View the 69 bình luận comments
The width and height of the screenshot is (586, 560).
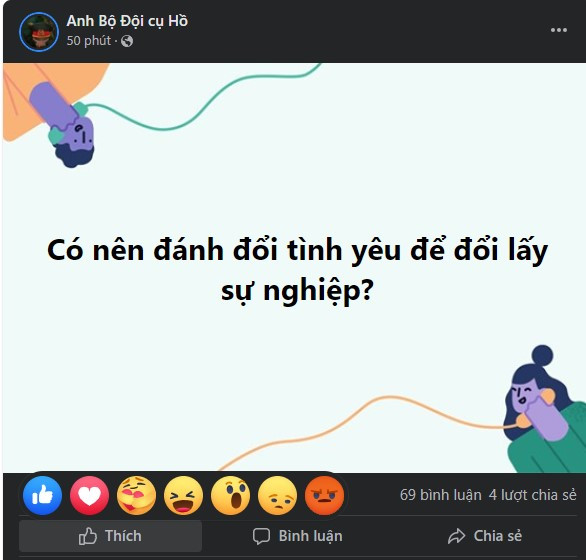441,495
